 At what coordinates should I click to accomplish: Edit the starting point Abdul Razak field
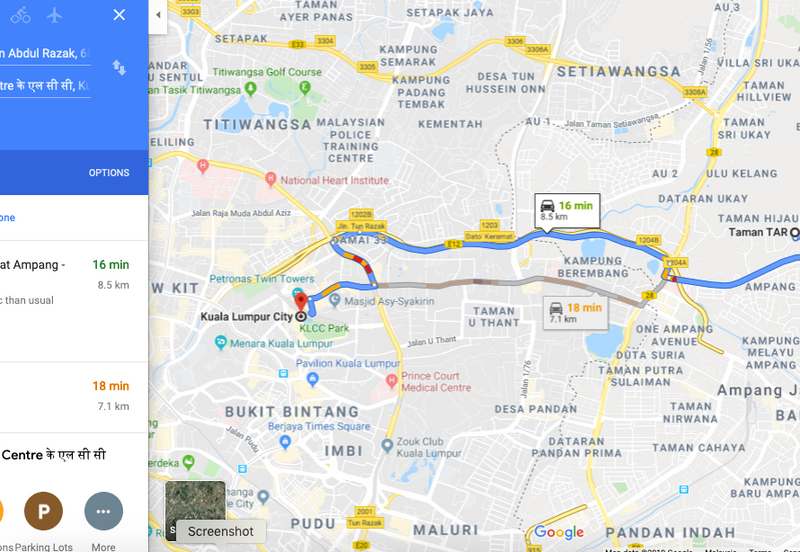coord(45,54)
